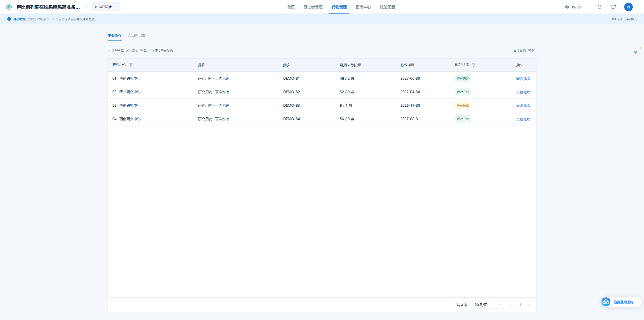Viewport: 644px width, 320px height.
Task: Filter the 库存状态 column
Action: [x=474, y=65]
